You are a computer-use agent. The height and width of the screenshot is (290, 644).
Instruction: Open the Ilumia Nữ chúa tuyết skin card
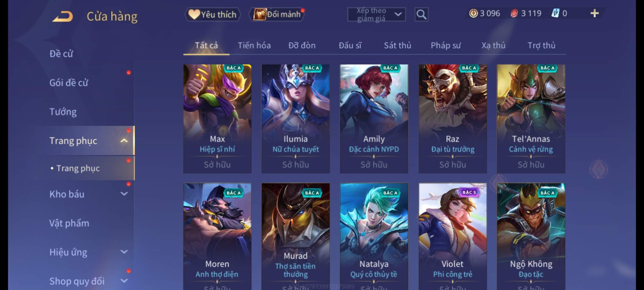[x=296, y=119]
